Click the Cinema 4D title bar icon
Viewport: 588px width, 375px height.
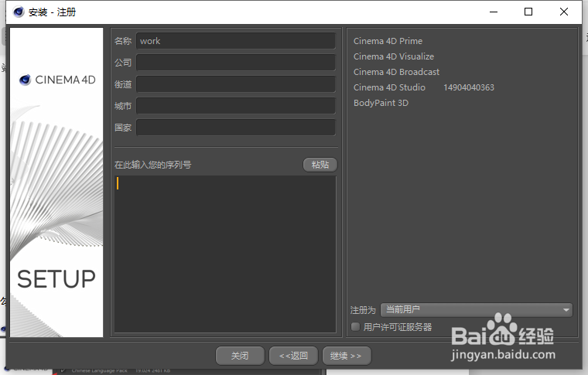19,12
